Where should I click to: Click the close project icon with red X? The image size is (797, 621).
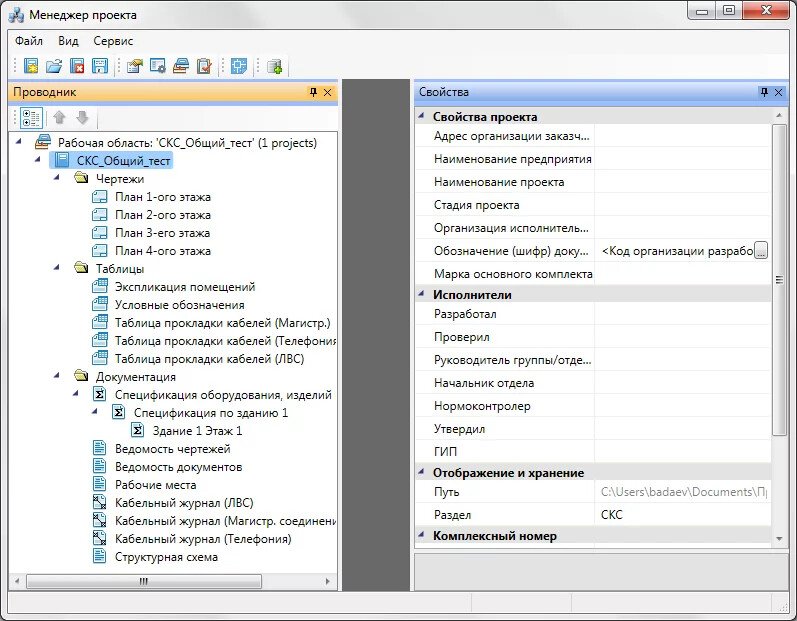pyautogui.click(x=77, y=66)
